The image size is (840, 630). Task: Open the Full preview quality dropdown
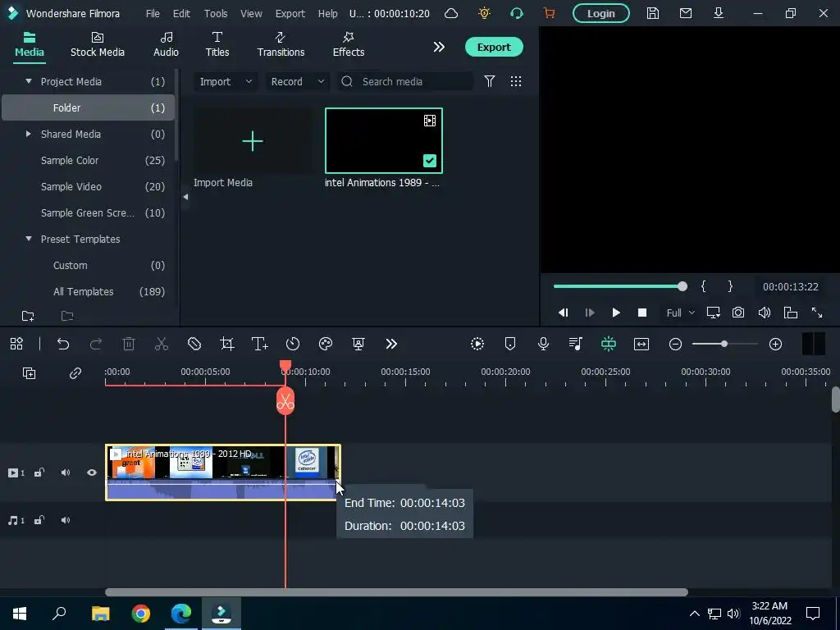(680, 313)
